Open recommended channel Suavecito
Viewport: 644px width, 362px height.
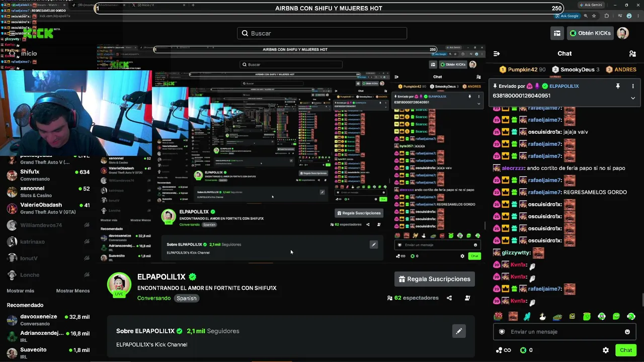tap(48, 353)
